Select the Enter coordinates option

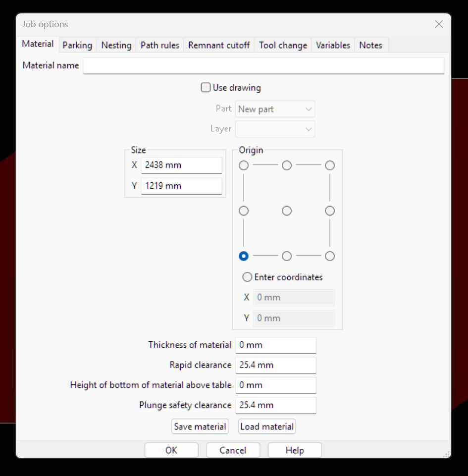pyautogui.click(x=247, y=277)
